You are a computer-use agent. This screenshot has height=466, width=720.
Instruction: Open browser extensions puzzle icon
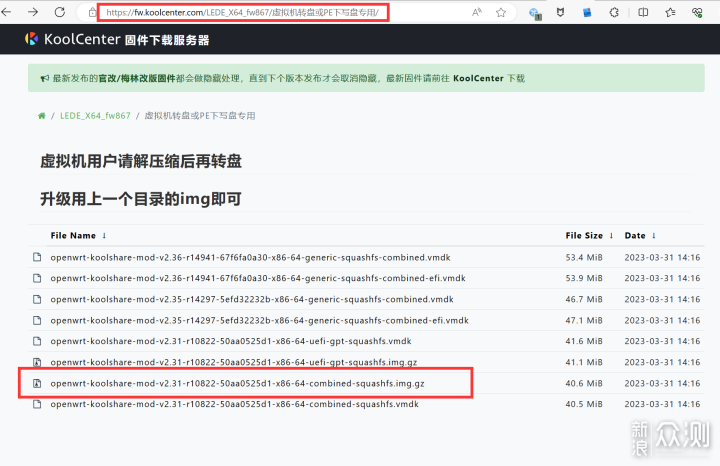coord(613,13)
